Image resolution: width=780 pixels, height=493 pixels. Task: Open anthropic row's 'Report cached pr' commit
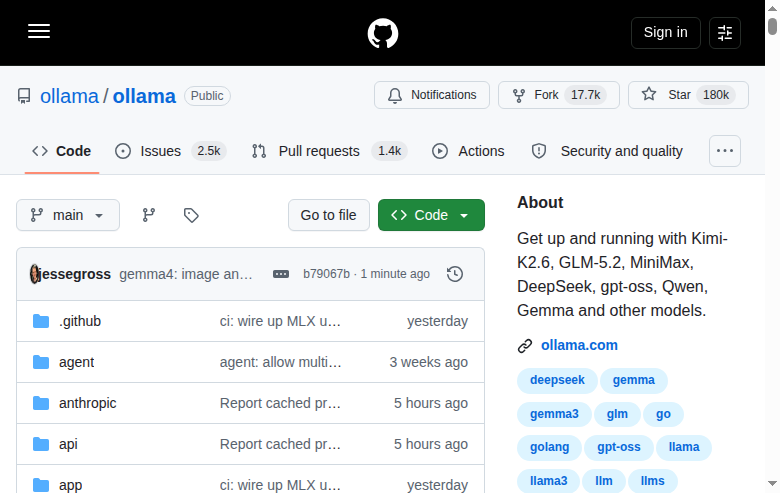pos(280,403)
